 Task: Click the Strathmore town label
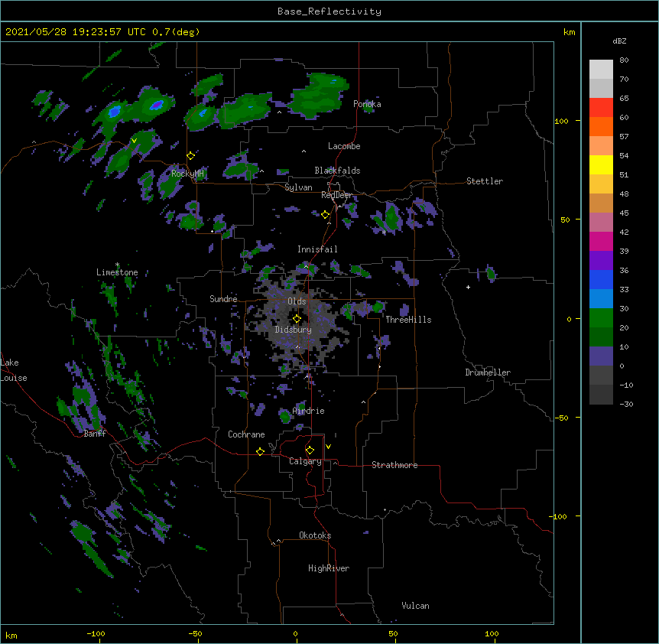pos(394,465)
